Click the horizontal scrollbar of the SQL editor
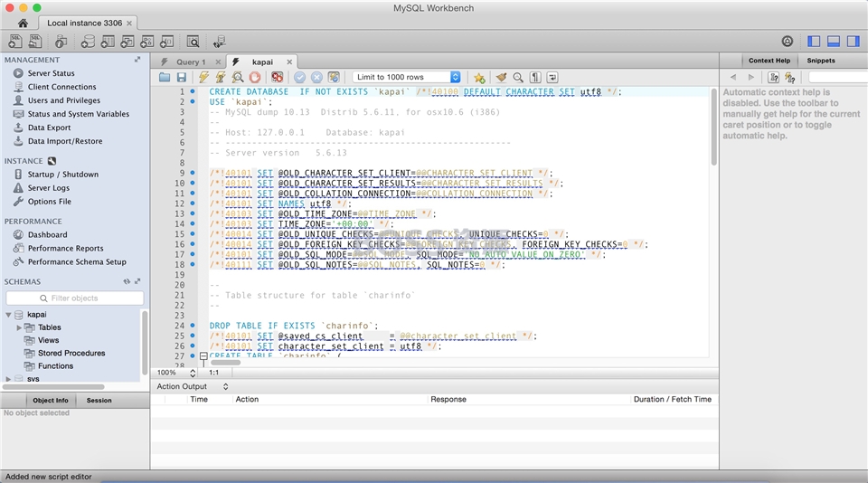Viewport: 868px width, 483px height. (225, 363)
